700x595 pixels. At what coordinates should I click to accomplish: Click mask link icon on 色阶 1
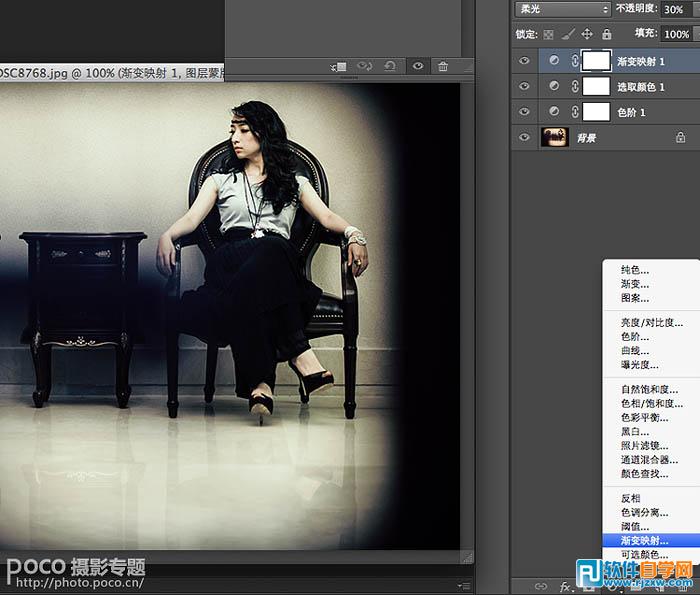575,112
